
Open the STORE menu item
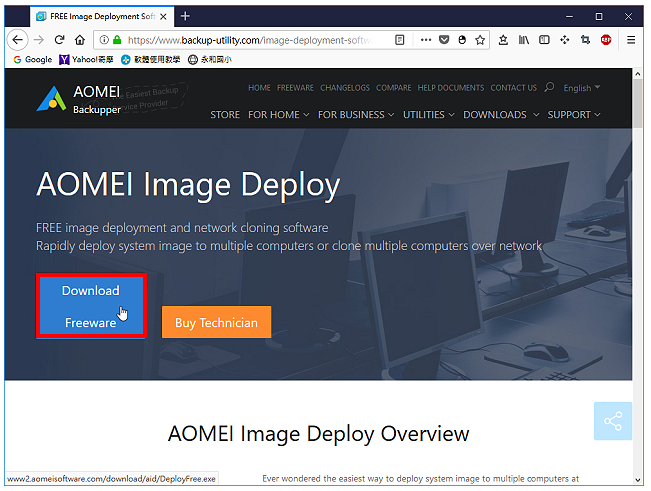(x=225, y=115)
